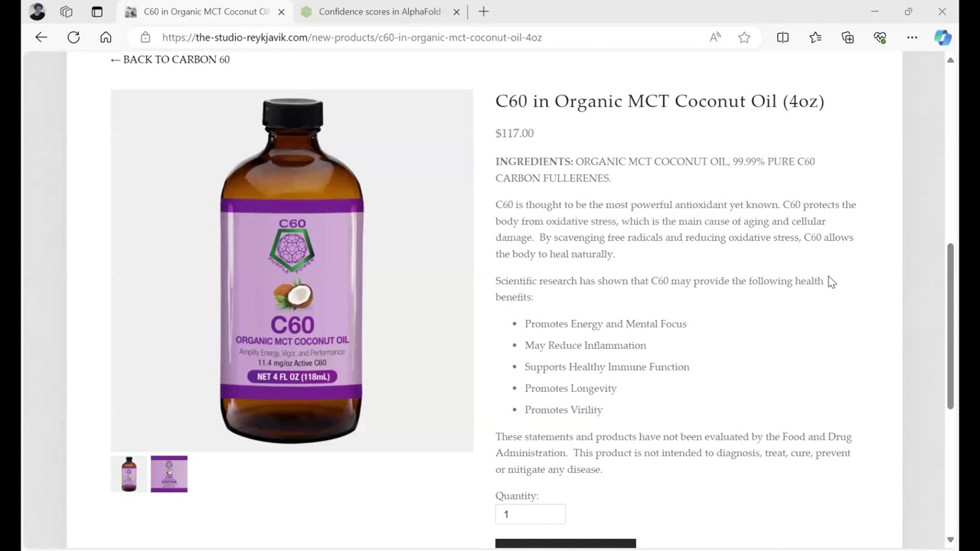The image size is (980, 551).
Task: Click the page vertical scrollbar thumb
Action: click(x=950, y=326)
